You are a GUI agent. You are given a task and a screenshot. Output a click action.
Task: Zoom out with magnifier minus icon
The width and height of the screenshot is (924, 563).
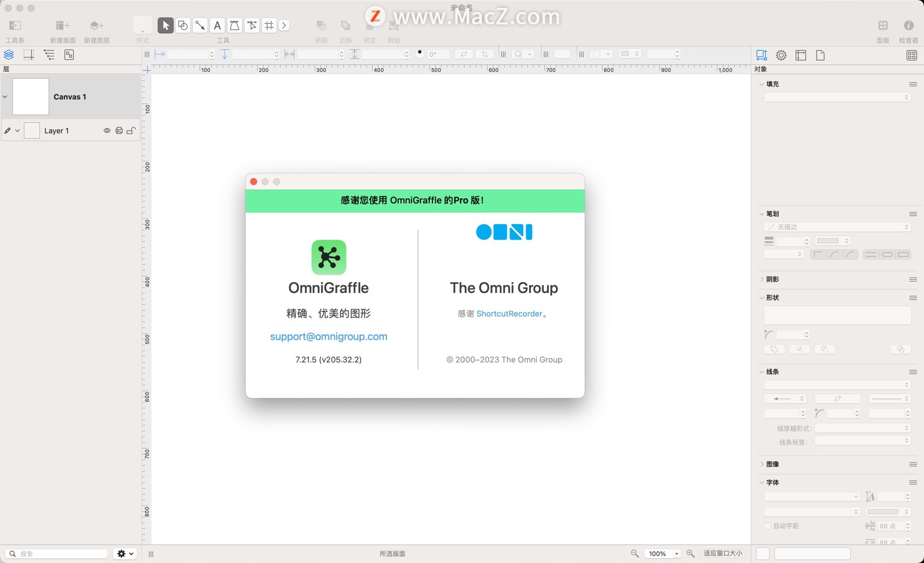click(x=635, y=553)
